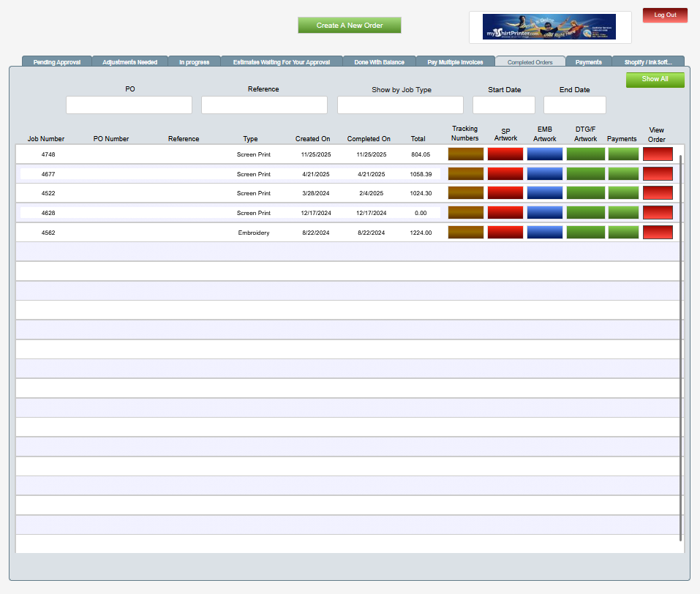Open Tracking Numbers button for job 4677
The width and height of the screenshot is (700, 594).
466,173
